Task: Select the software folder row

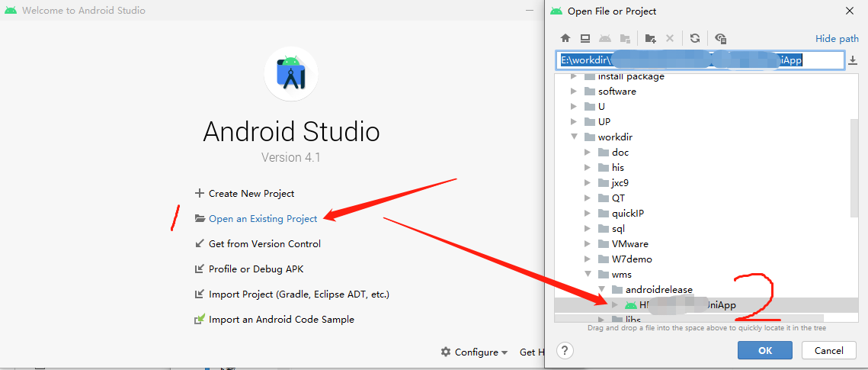Action: pyautogui.click(x=703, y=92)
